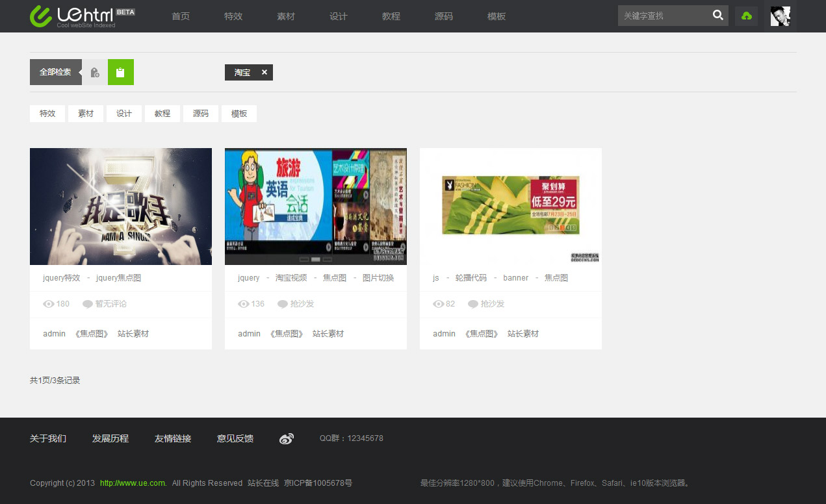Click the 全部检索 button
The height and width of the screenshot is (504, 826).
tap(55, 72)
